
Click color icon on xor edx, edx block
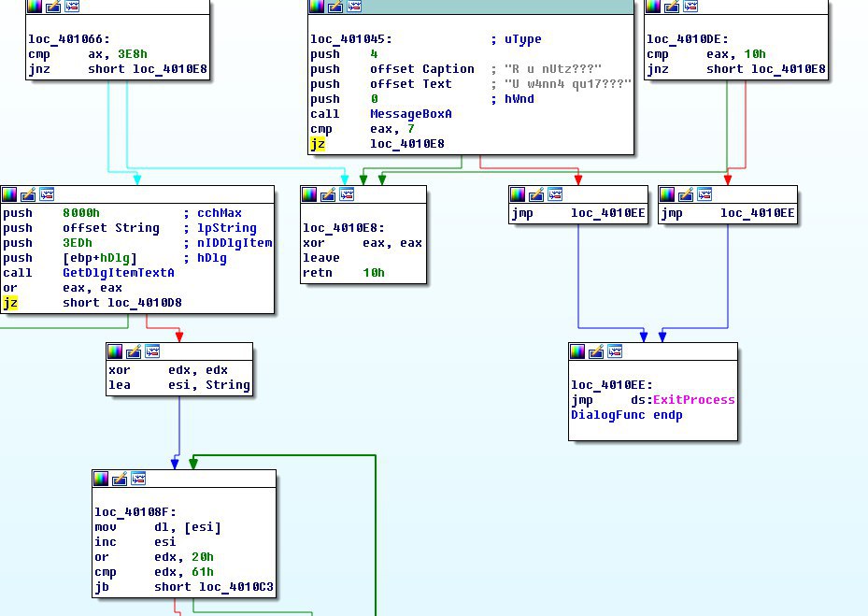(115, 351)
